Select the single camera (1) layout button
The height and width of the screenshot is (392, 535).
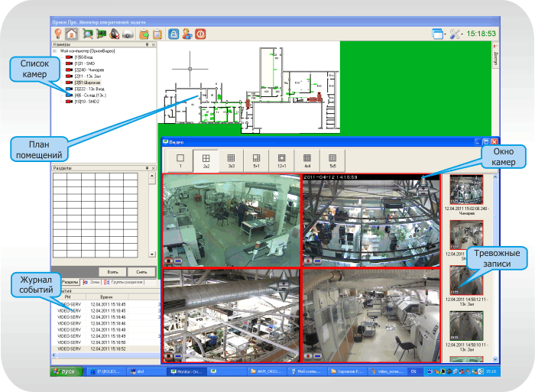coord(180,160)
